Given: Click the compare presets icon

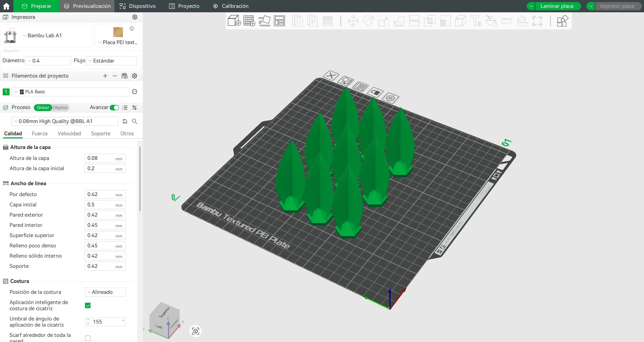Looking at the screenshot, I should click(135, 108).
